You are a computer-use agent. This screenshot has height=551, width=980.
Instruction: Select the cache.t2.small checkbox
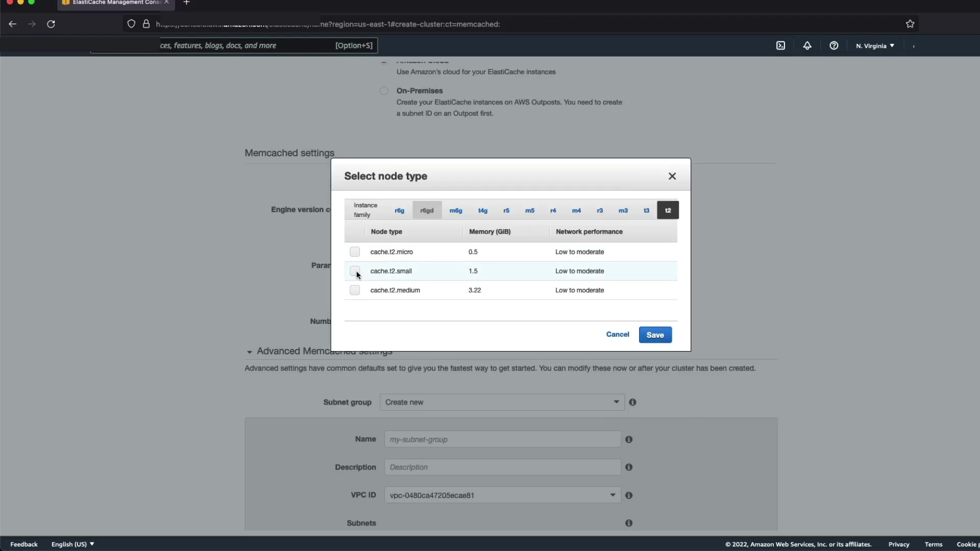tap(355, 270)
